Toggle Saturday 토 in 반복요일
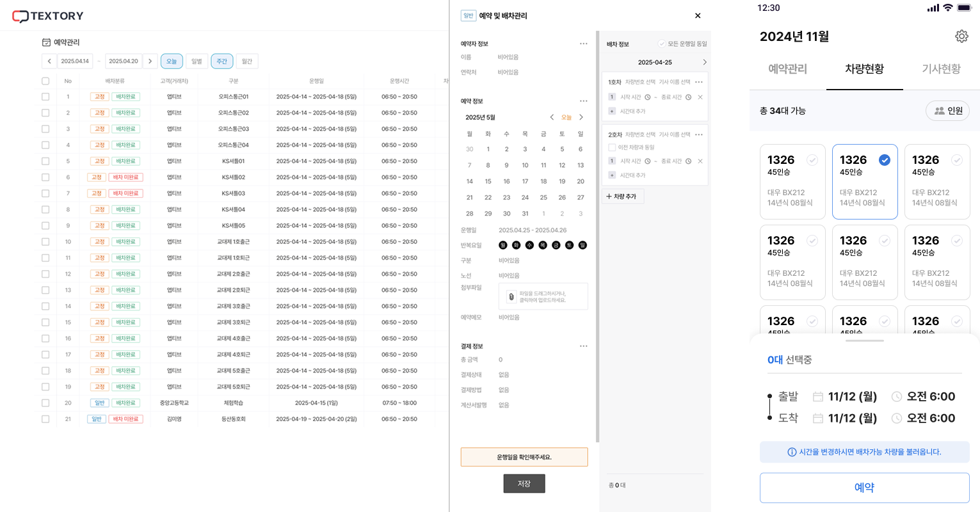The width and height of the screenshot is (980, 512). click(569, 245)
